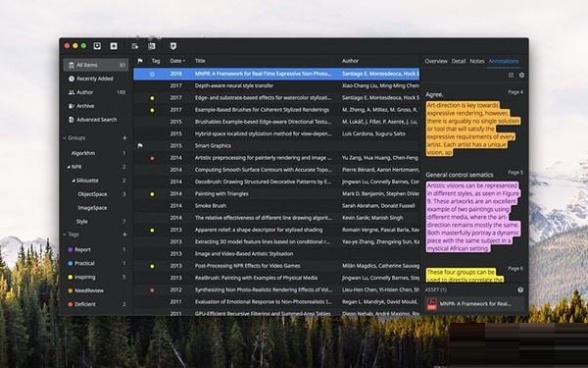Open Advanced Search
588x368 pixels.
tap(96, 120)
